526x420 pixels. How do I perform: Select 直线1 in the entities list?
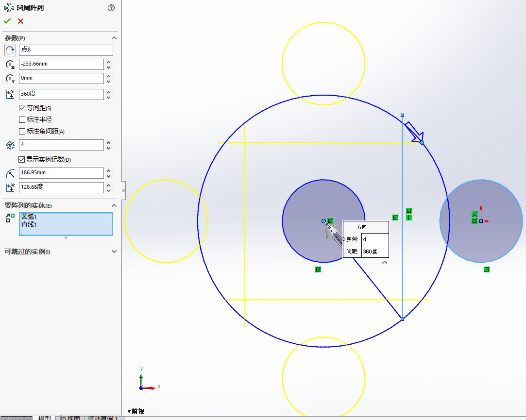click(x=29, y=225)
